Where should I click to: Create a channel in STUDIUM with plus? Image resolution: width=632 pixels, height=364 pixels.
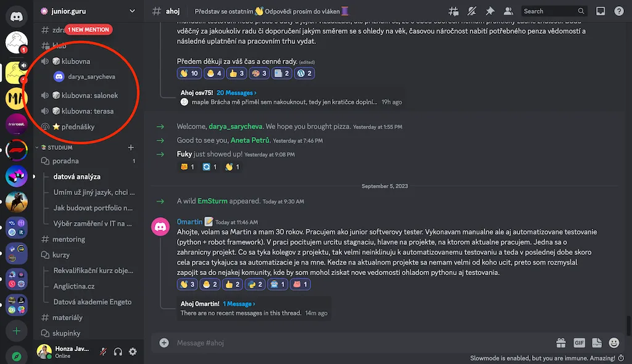(131, 147)
